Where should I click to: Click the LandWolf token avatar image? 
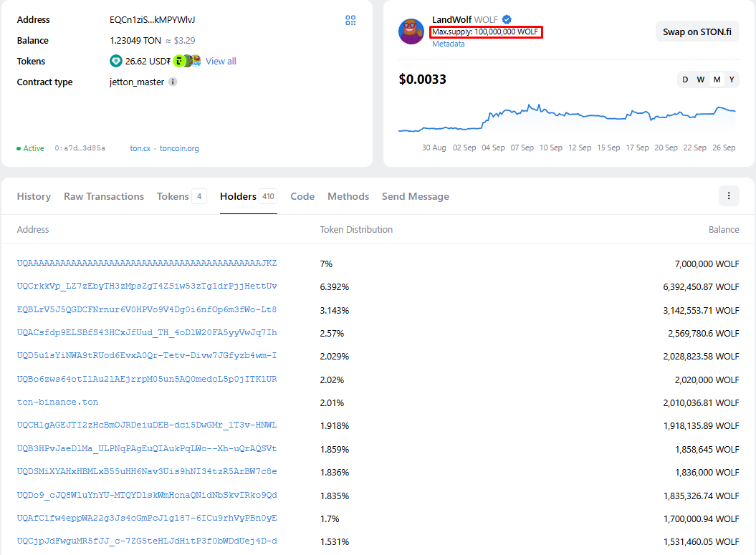click(x=411, y=31)
